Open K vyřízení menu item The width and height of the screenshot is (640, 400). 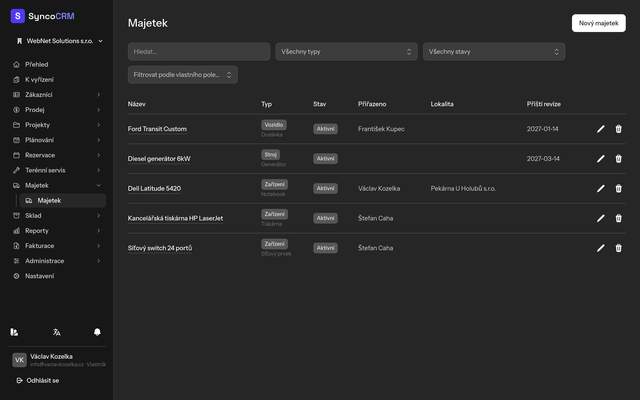[57, 80]
